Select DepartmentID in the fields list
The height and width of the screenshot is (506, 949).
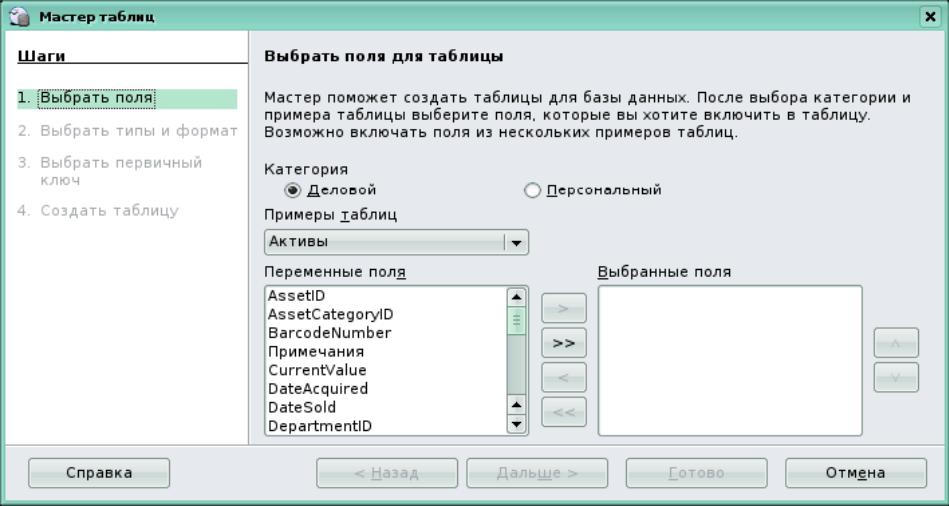(x=387, y=426)
